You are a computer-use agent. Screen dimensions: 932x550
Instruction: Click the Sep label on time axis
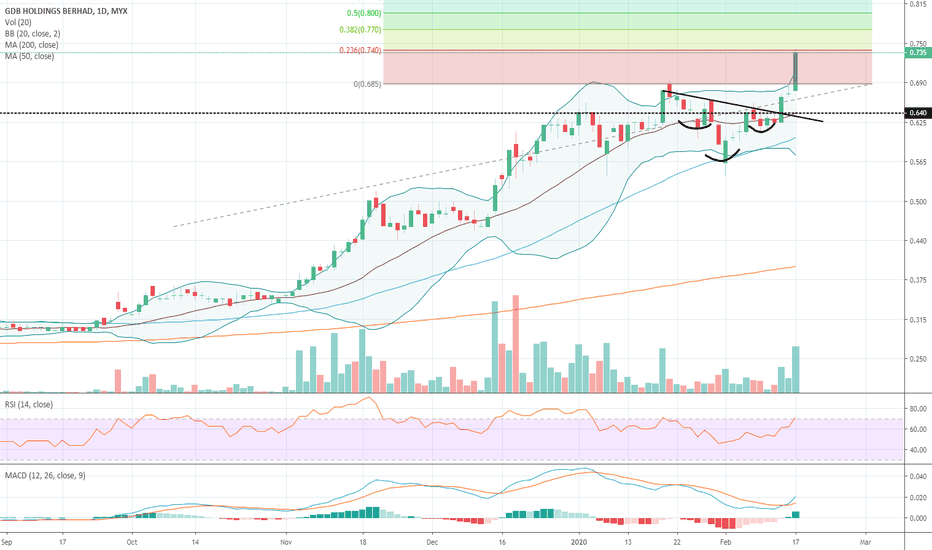point(7,542)
